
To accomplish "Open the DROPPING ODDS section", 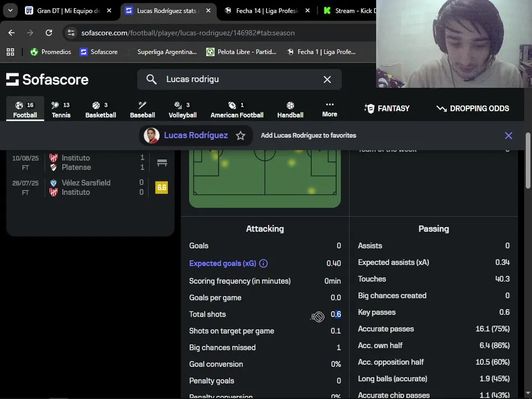I will pyautogui.click(x=473, y=109).
